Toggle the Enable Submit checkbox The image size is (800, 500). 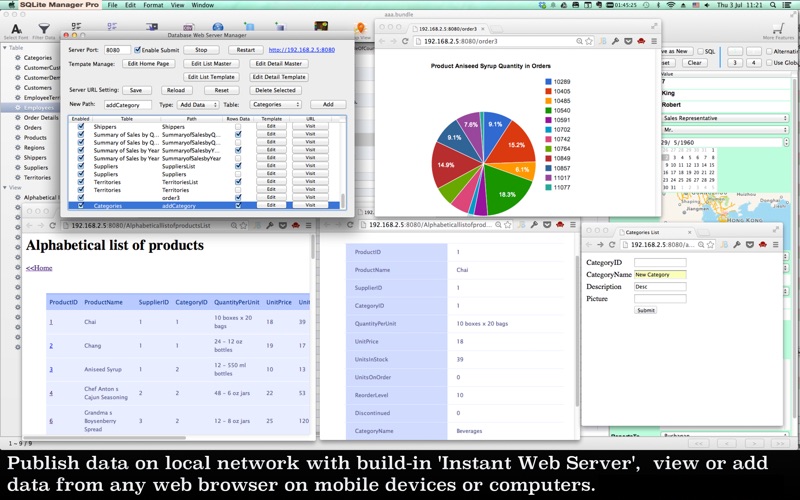tap(137, 49)
